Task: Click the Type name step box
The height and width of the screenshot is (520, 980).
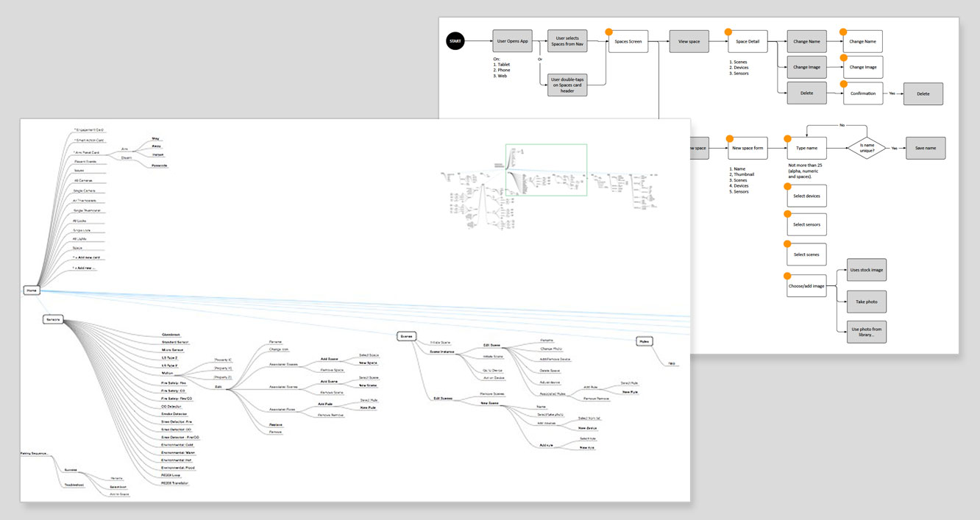Action: point(806,148)
